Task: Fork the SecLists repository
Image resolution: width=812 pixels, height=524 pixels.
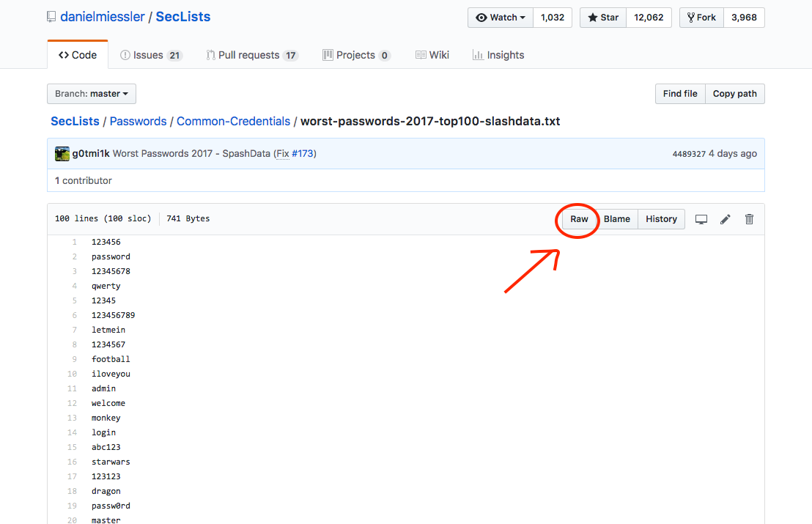Action: [x=701, y=18]
